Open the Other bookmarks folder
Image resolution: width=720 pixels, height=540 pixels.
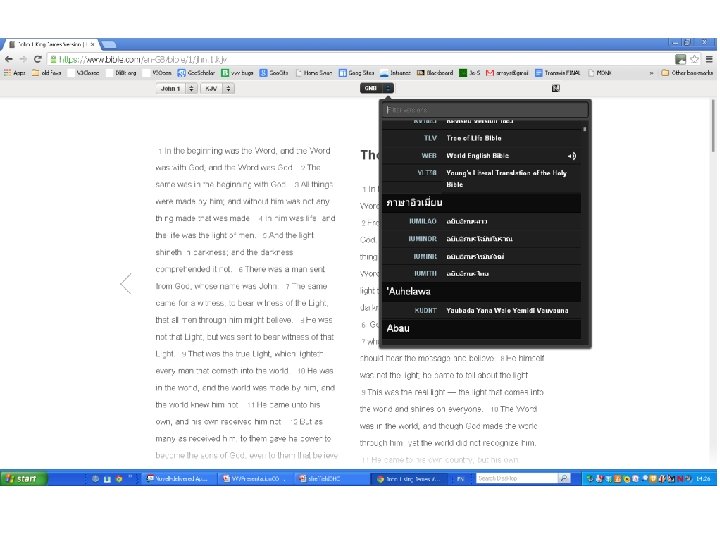coord(687,73)
